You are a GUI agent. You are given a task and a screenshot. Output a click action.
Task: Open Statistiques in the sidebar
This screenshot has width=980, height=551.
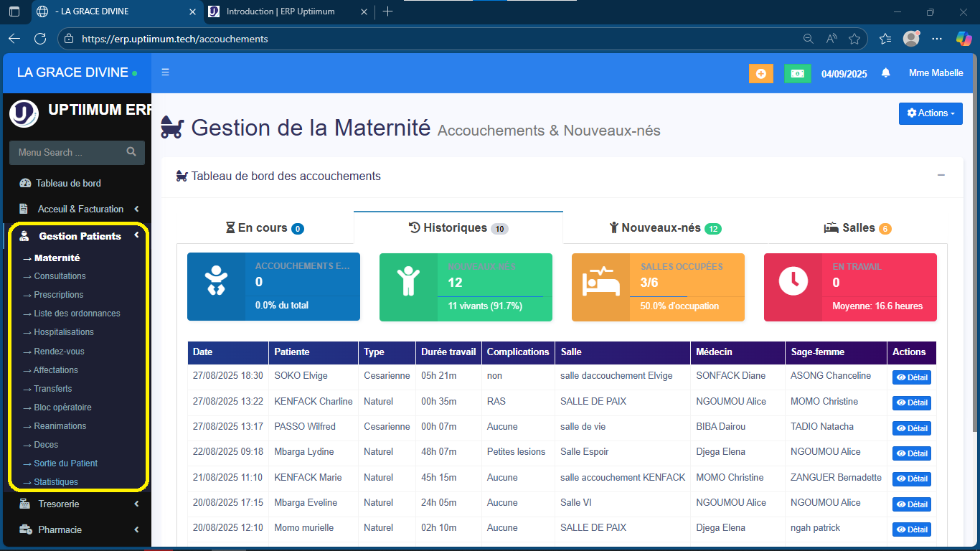(x=56, y=482)
